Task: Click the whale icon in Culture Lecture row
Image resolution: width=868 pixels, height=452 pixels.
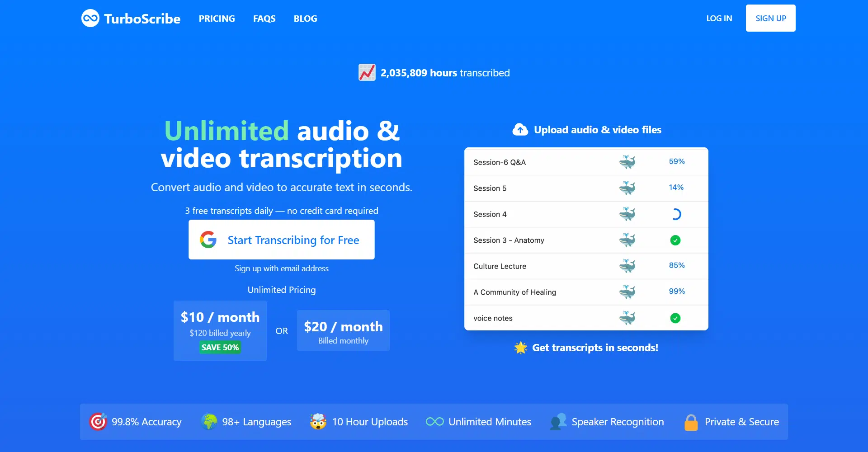Action: pos(627,266)
